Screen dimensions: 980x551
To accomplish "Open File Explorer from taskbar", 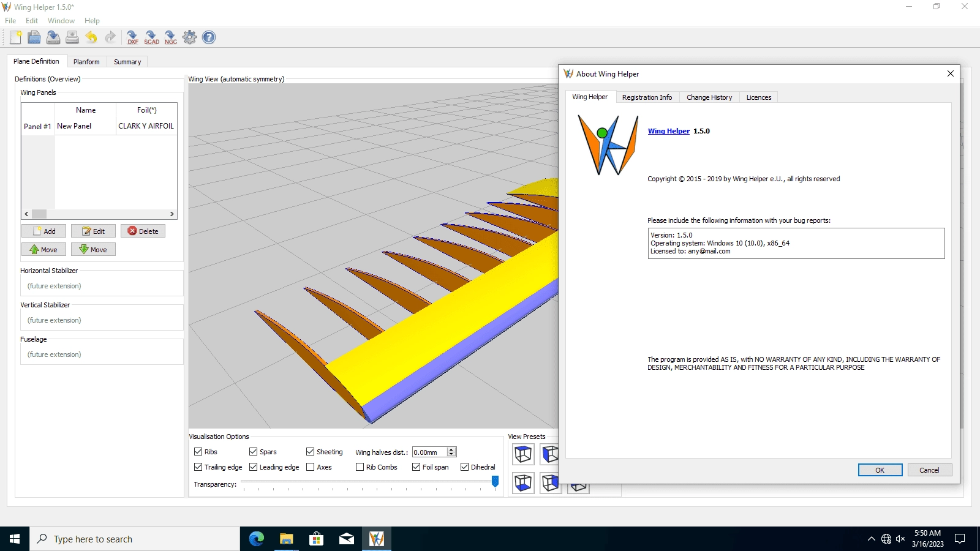I will point(286,539).
